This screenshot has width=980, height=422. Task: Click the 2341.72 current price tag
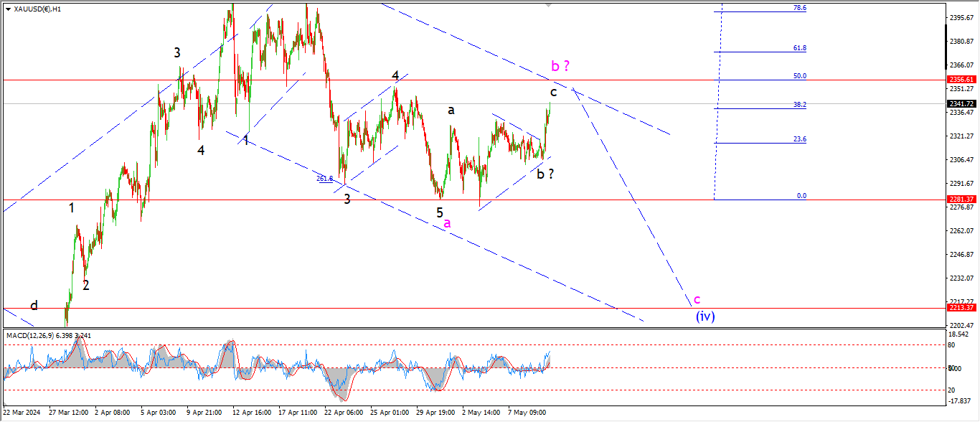[x=961, y=103]
